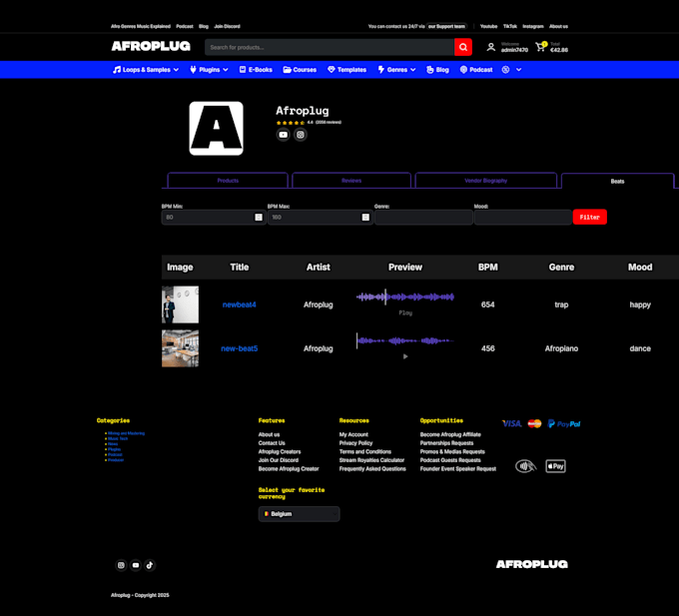
Task: Select the Beats tab
Action: pos(617,181)
